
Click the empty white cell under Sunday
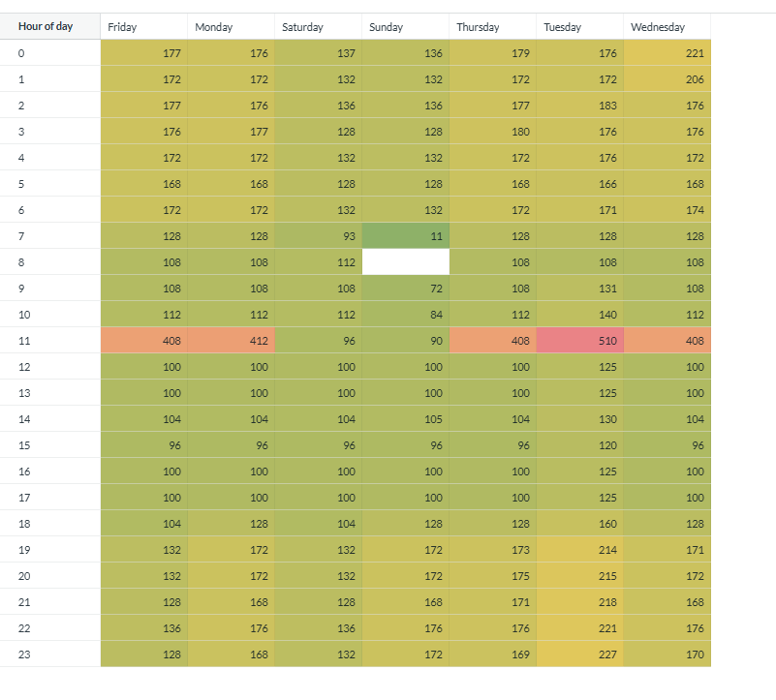[x=405, y=262]
